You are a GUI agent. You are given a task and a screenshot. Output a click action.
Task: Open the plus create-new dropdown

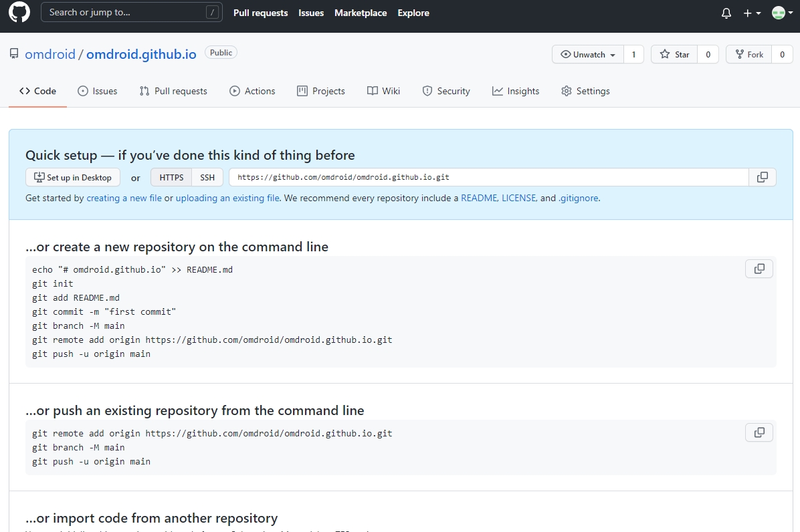pos(752,13)
